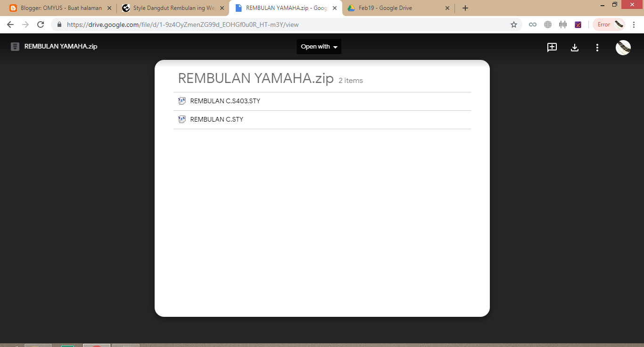Screen dimensions: 644x347
Task: View site info via the lock icon
Action: click(59, 25)
